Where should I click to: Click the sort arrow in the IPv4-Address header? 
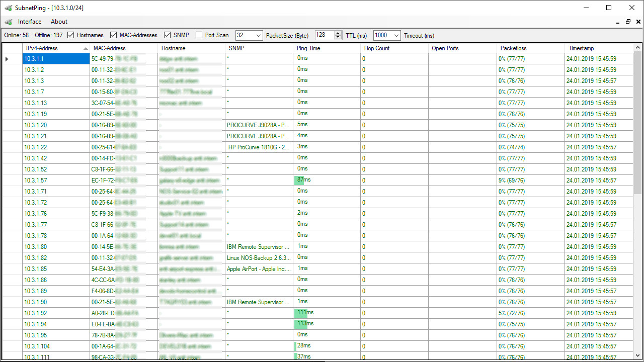point(86,48)
